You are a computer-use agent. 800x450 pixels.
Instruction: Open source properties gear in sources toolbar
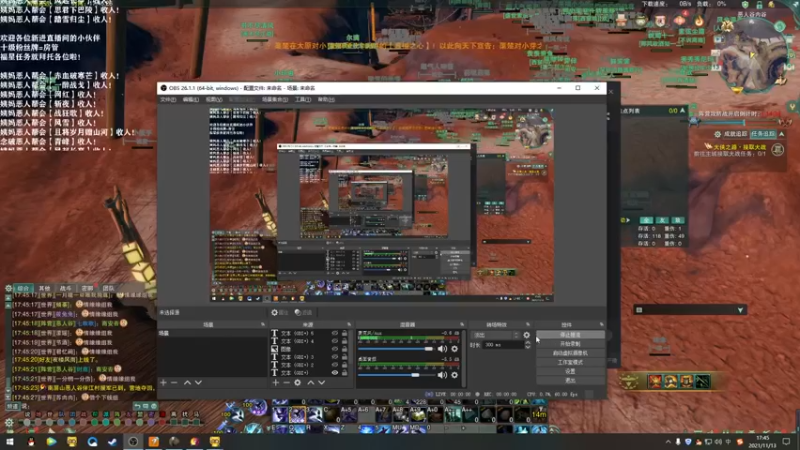297,382
